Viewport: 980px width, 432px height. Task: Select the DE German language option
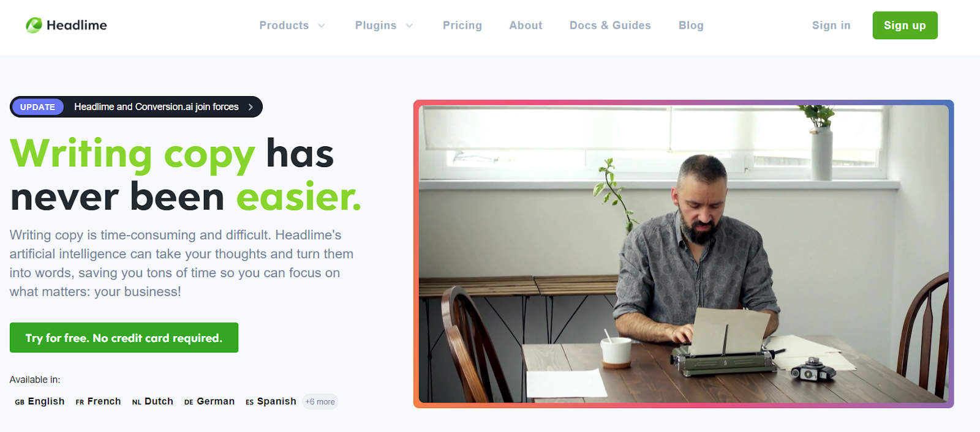coord(209,401)
